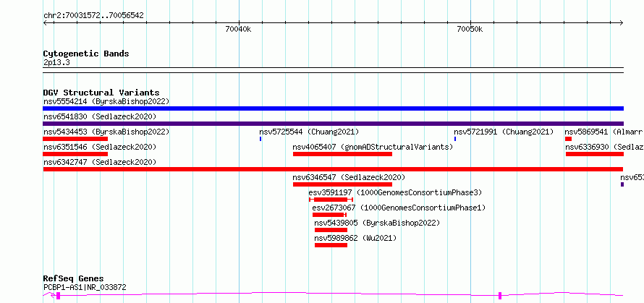Select the nsv6351546 red variant bar

pyautogui.click(x=75, y=154)
